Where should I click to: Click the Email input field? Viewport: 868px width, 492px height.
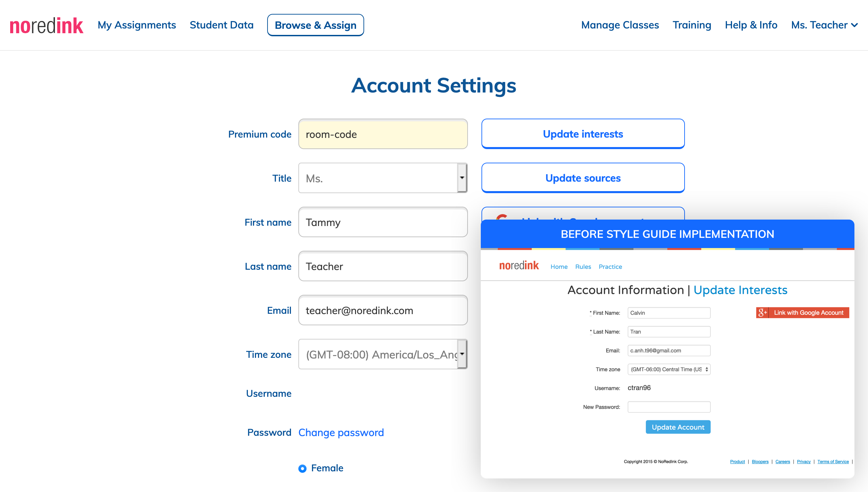tap(383, 310)
